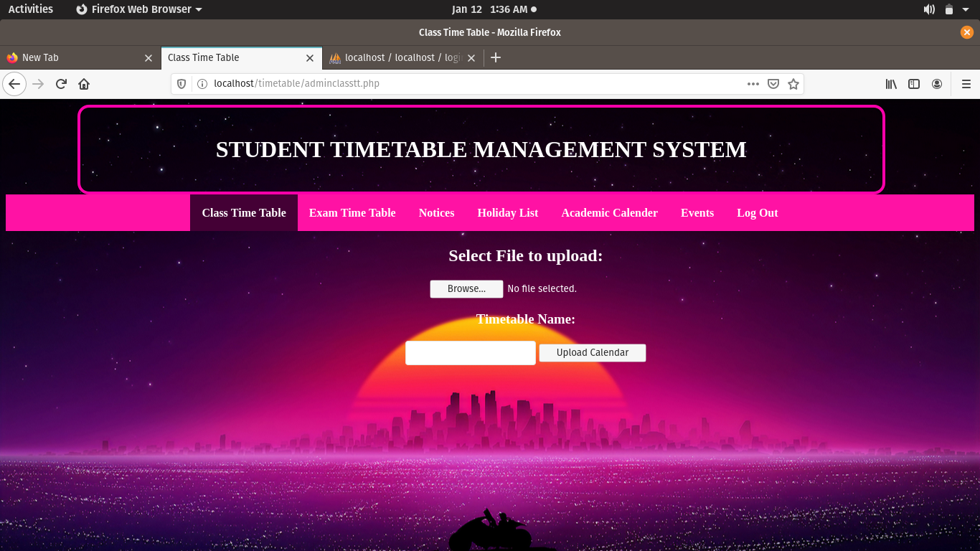The width and height of the screenshot is (980, 551).
Task: Click STUDENT TIMETABLE MANAGEMENT SYSTEM heading
Action: [481, 149]
